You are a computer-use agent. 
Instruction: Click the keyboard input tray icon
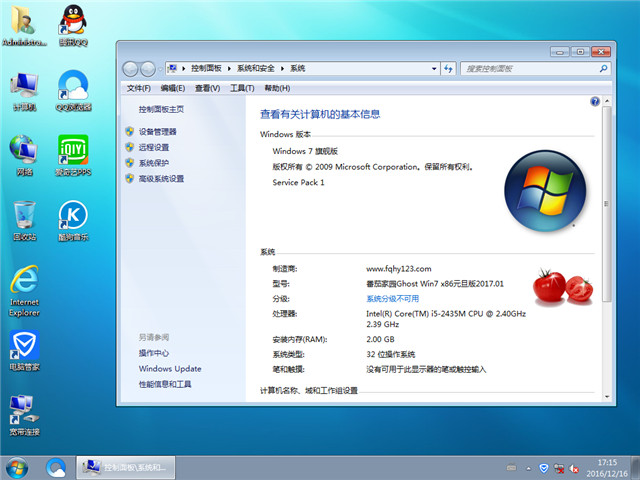(x=511, y=468)
